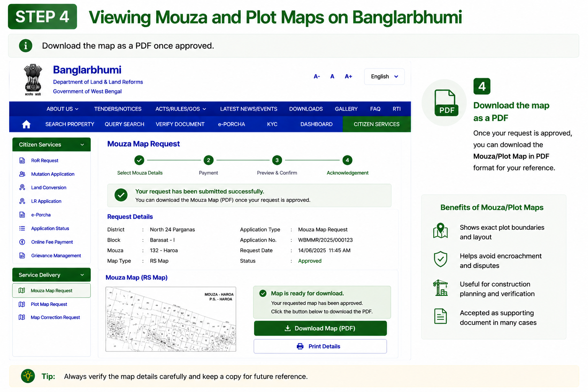
Task: Expand the ACTS/RULES/GOS menu
Action: pos(181,109)
